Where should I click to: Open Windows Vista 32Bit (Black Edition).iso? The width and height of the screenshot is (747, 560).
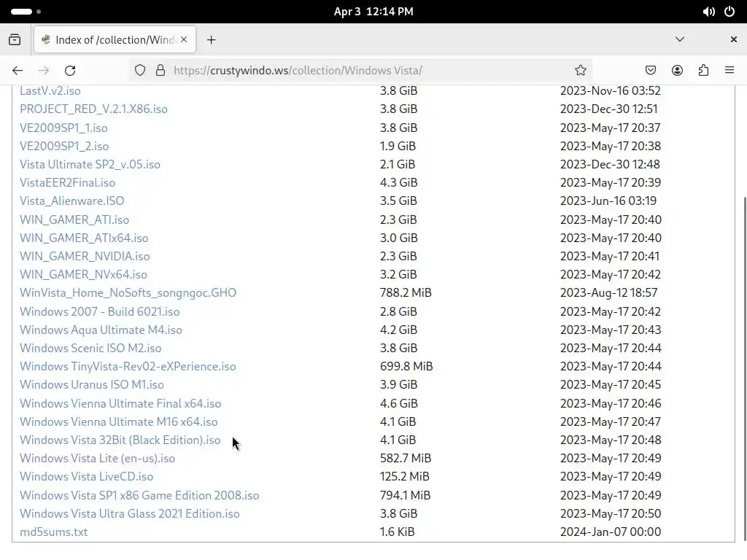click(120, 440)
